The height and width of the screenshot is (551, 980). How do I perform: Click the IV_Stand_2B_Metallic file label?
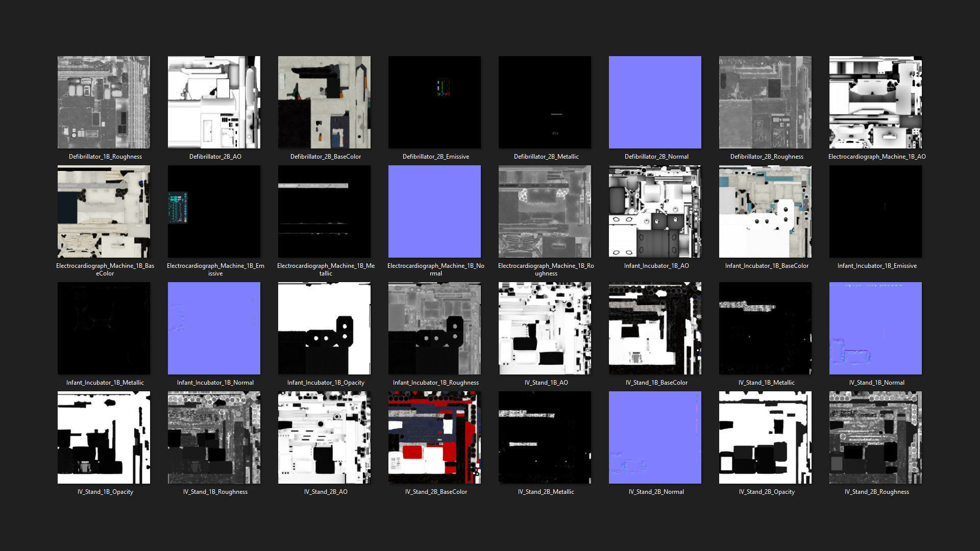[546, 492]
